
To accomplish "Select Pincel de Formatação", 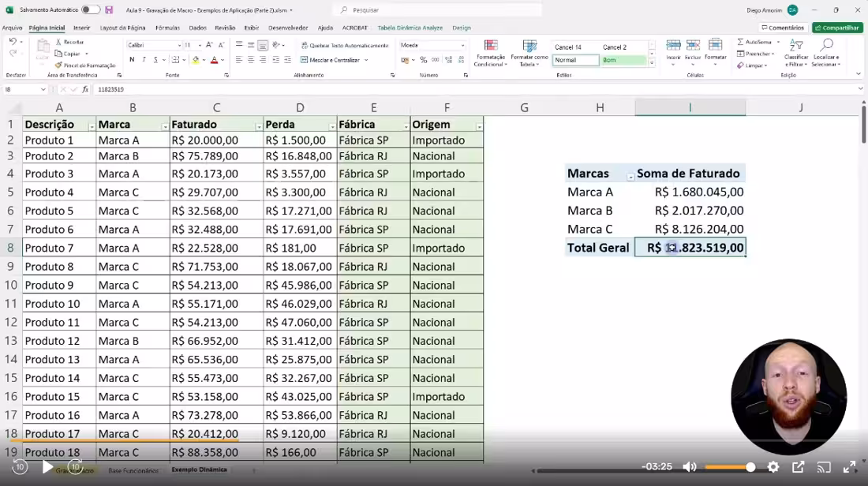I will (85, 65).
